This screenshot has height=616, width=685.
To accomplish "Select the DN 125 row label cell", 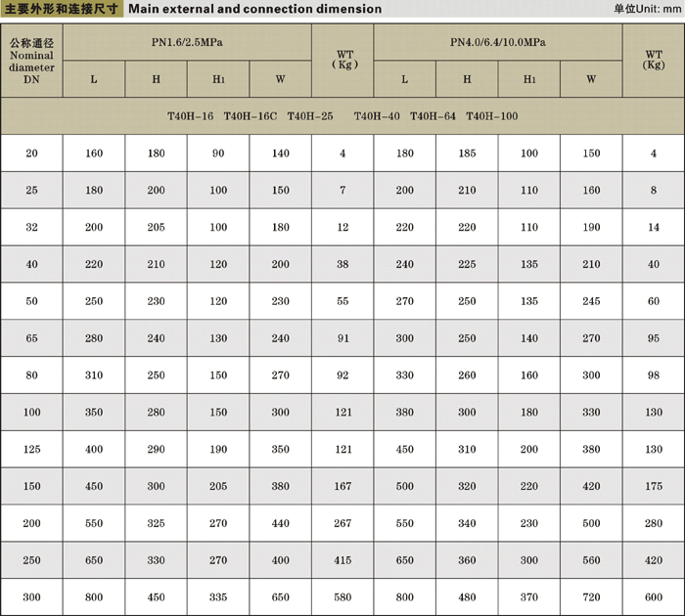I will 31,450.
